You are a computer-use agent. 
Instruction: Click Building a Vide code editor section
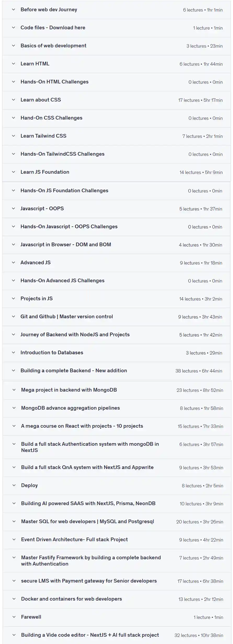(x=90, y=635)
